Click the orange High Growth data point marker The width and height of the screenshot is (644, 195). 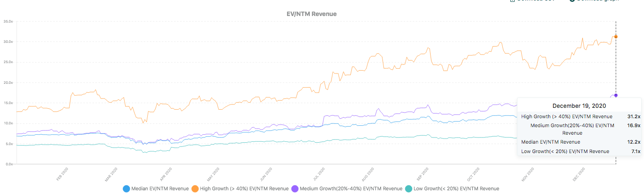pos(616,36)
